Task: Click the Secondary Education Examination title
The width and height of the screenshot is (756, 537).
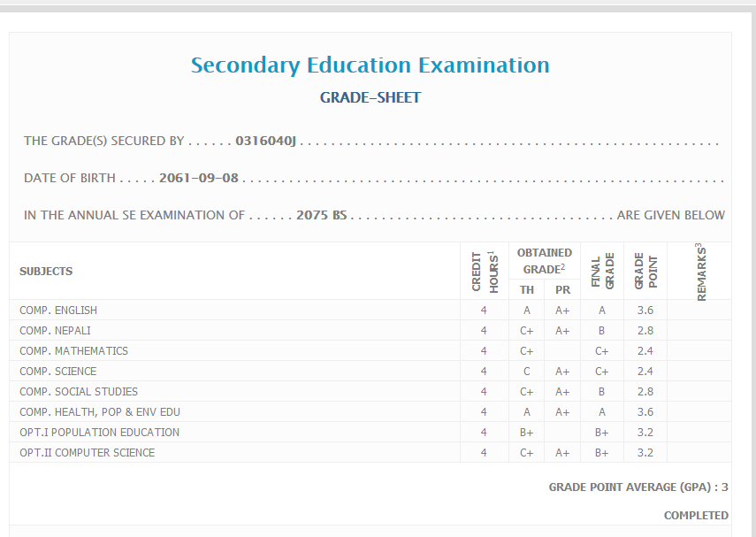Action: tap(370, 65)
